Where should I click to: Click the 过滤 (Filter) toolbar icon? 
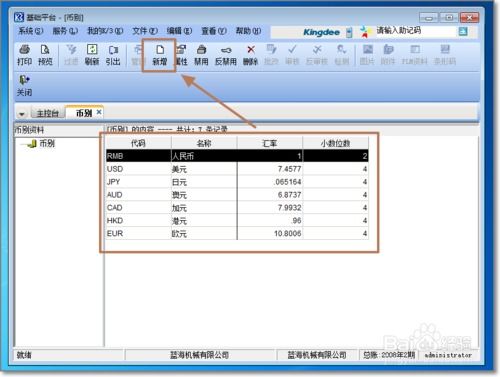pos(71,55)
